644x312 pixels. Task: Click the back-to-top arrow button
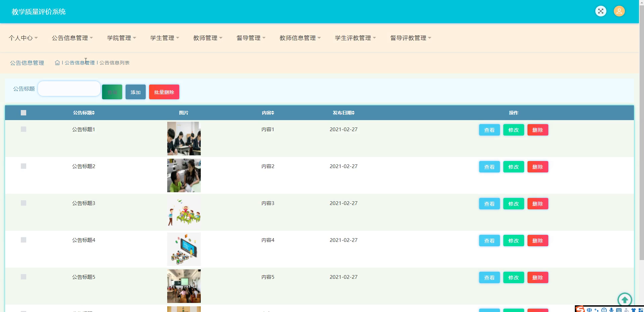coord(625,300)
